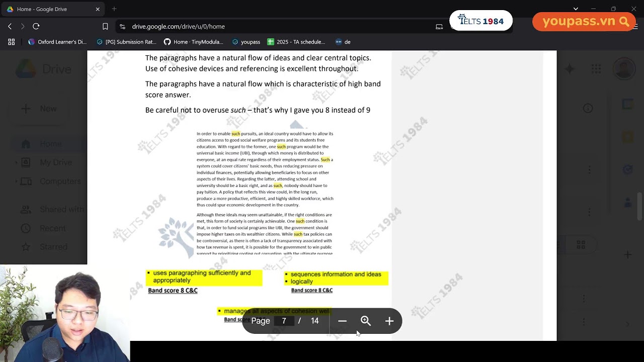Open the Home · TinyModula... GitHub bookmark

pyautogui.click(x=193, y=42)
